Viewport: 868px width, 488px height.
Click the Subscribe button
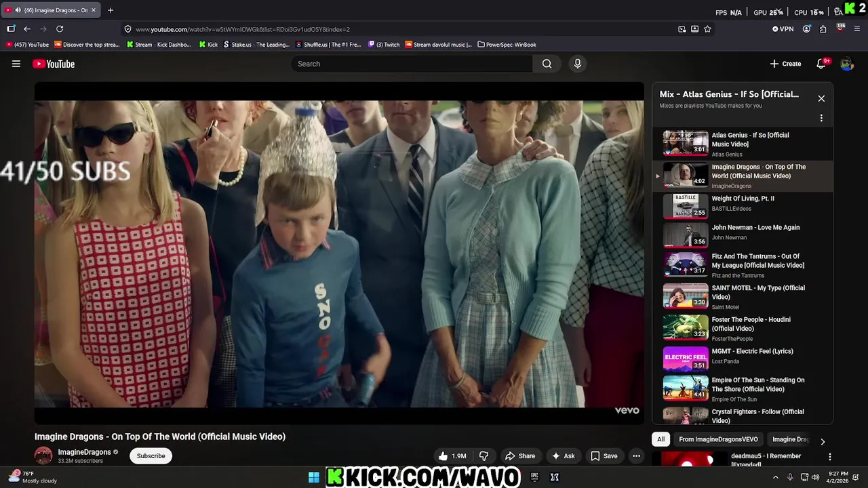151,456
